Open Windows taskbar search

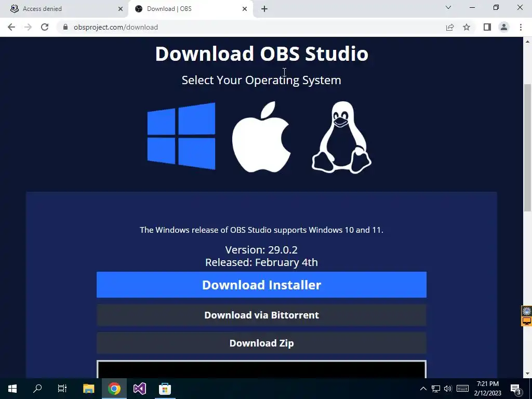pyautogui.click(x=37, y=389)
